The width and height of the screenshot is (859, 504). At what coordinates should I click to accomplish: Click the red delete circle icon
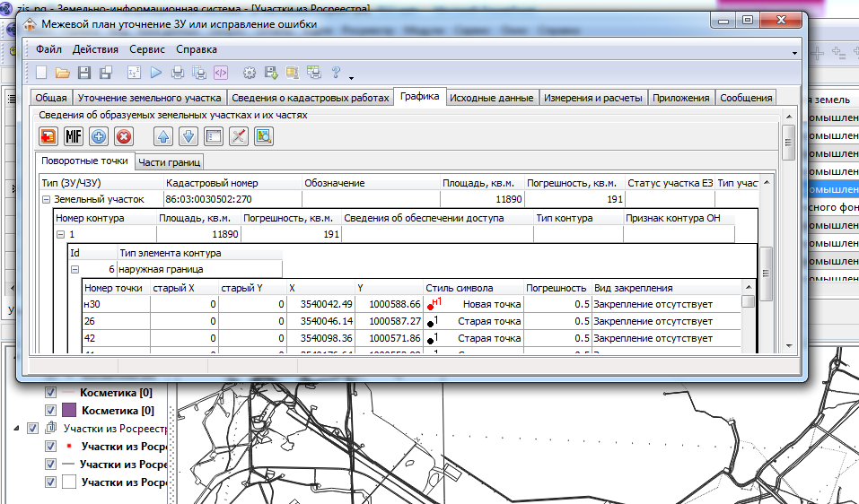click(x=124, y=136)
